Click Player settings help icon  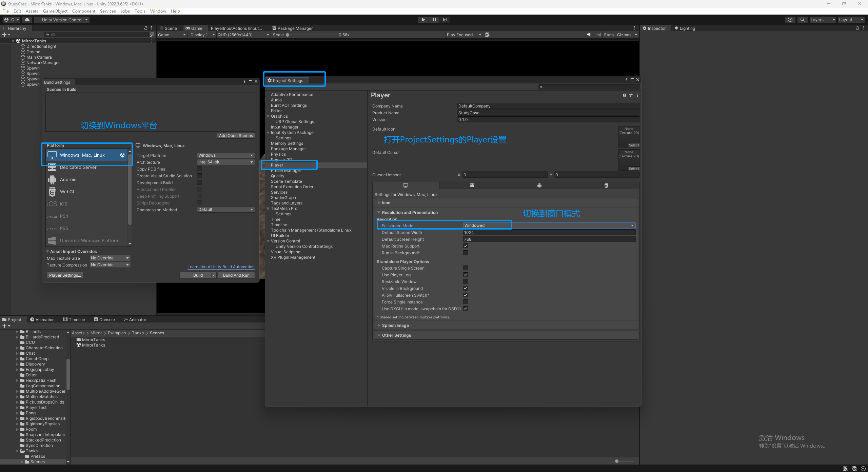tap(624, 95)
